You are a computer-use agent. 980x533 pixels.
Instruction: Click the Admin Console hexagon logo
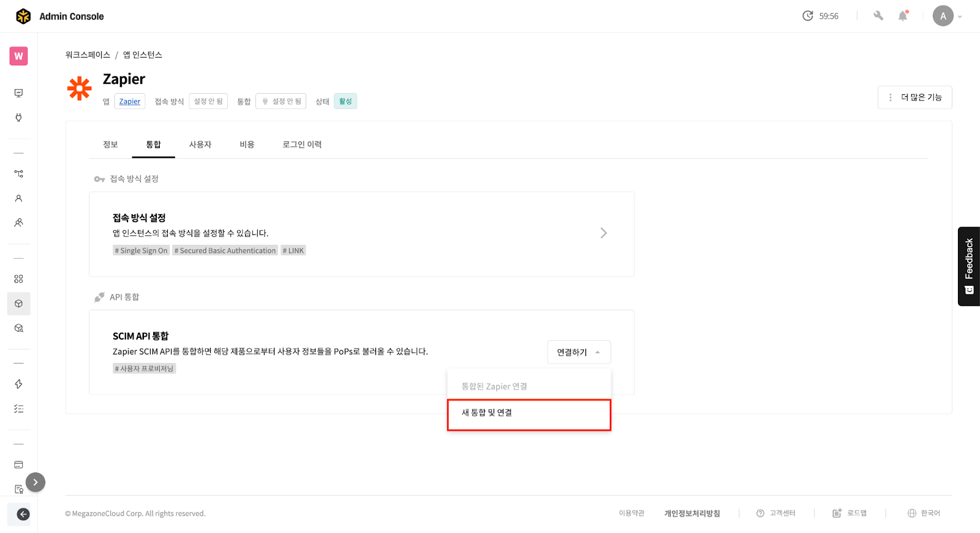[x=23, y=17]
